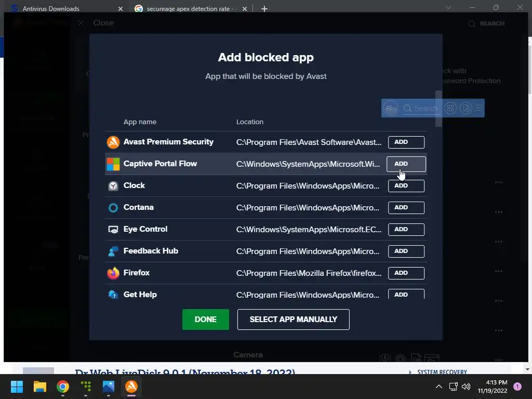Screen dimensions: 532x399
Task: Open the Photos app from taskbar
Action: 109,387
